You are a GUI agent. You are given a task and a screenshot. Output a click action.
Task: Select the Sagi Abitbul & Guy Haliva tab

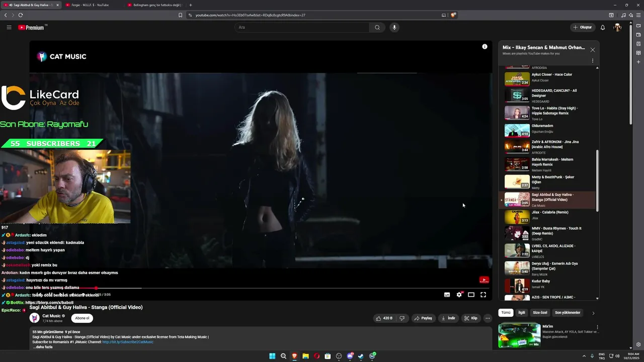(x=30, y=5)
